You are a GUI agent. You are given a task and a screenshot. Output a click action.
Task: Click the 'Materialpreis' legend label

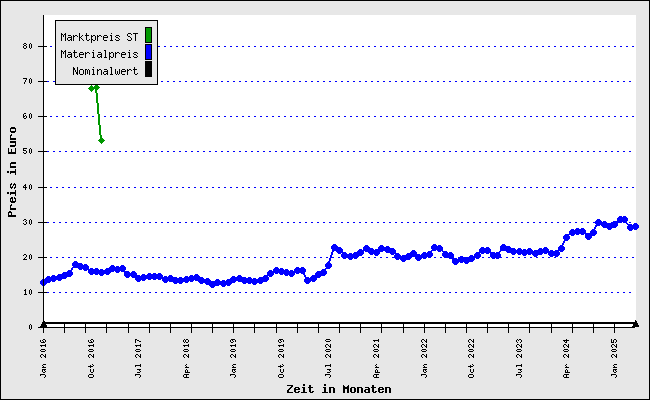[x=99, y=54]
